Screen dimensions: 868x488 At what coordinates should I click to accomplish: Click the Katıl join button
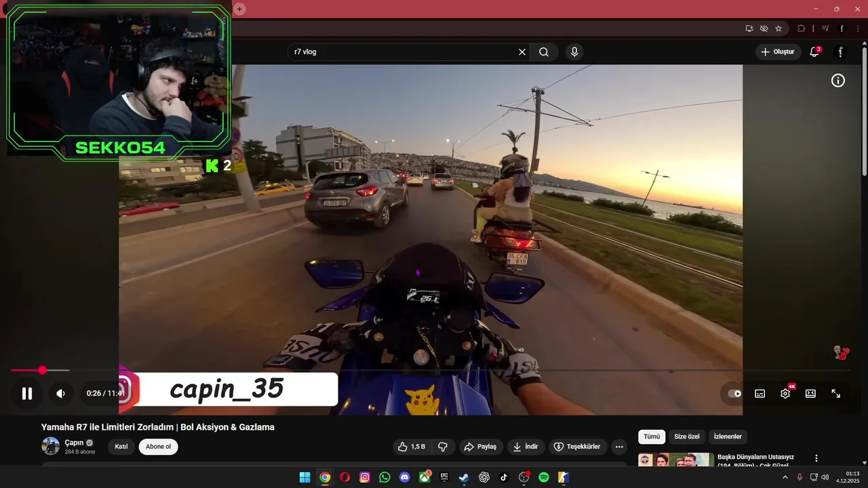point(121,447)
